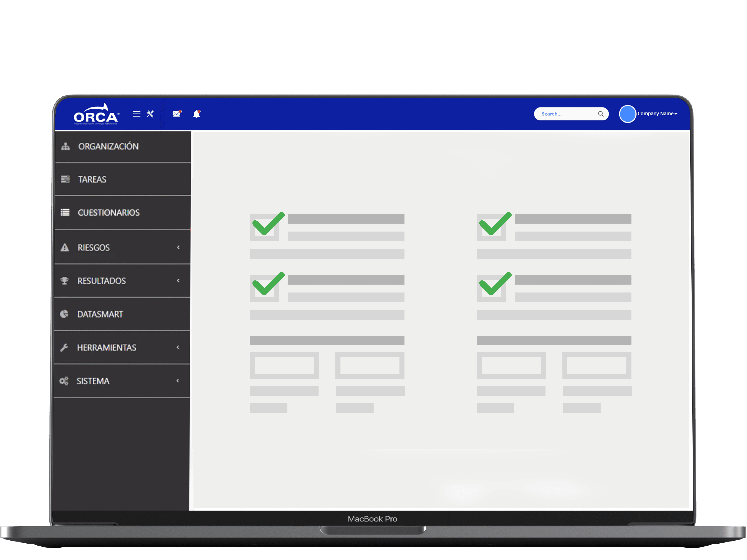Open the Company Name dropdown

click(657, 114)
